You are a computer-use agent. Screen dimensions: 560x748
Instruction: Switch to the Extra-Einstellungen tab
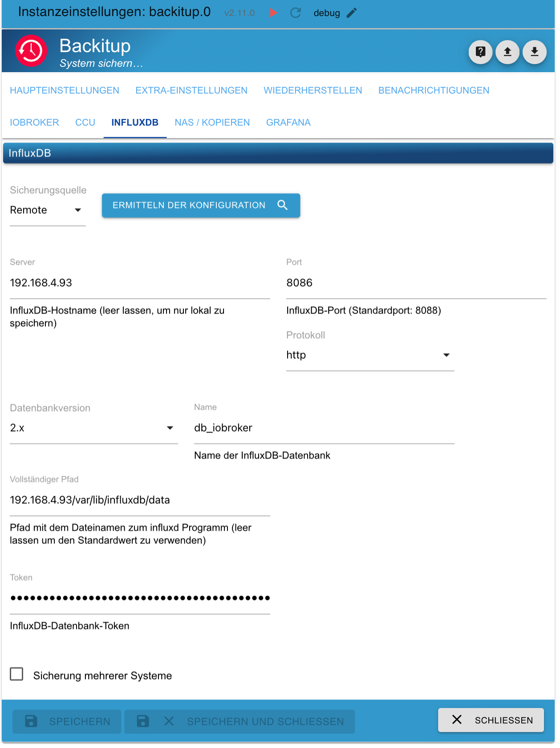(x=191, y=90)
